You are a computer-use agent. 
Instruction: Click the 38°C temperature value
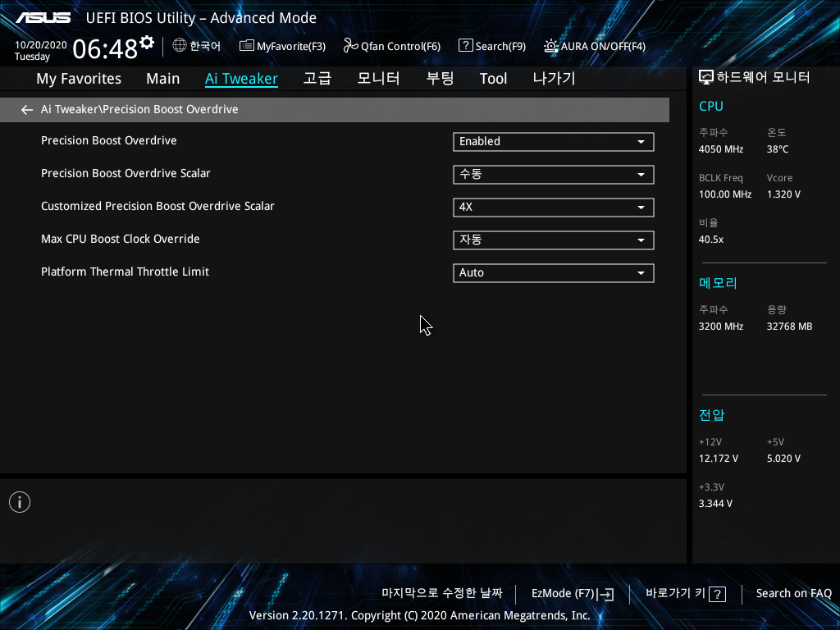778,149
